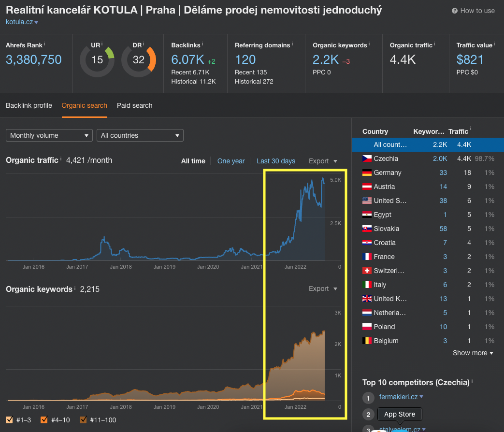Open the Ahrefs Rank 3,380,750 value

point(34,60)
